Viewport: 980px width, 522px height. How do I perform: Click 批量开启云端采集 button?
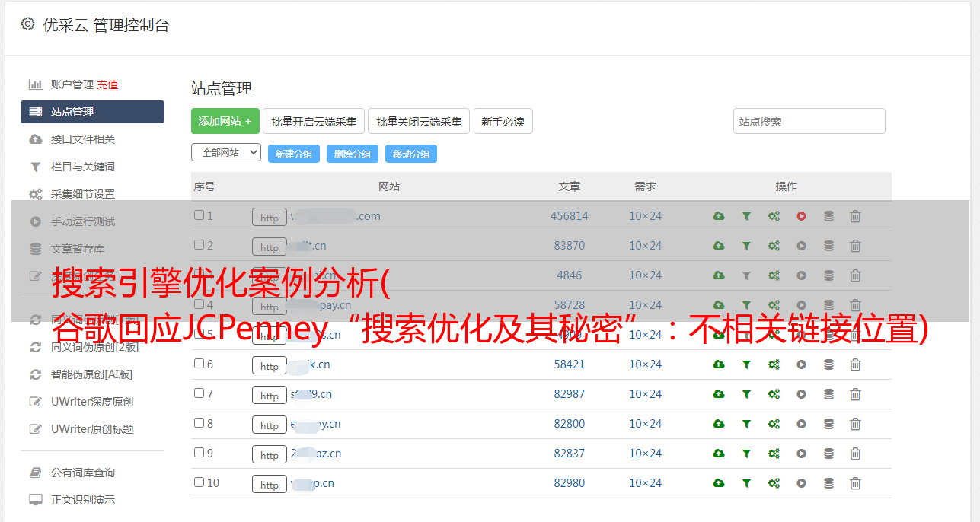(314, 121)
